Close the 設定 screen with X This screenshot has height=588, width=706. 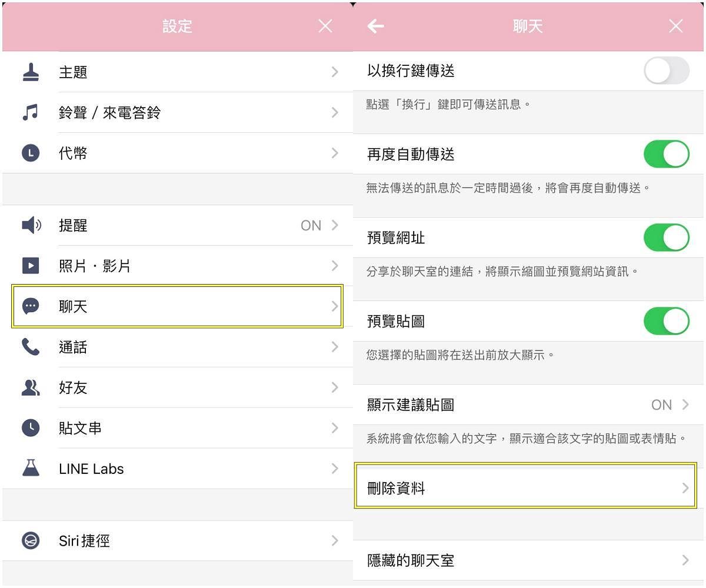tap(325, 26)
